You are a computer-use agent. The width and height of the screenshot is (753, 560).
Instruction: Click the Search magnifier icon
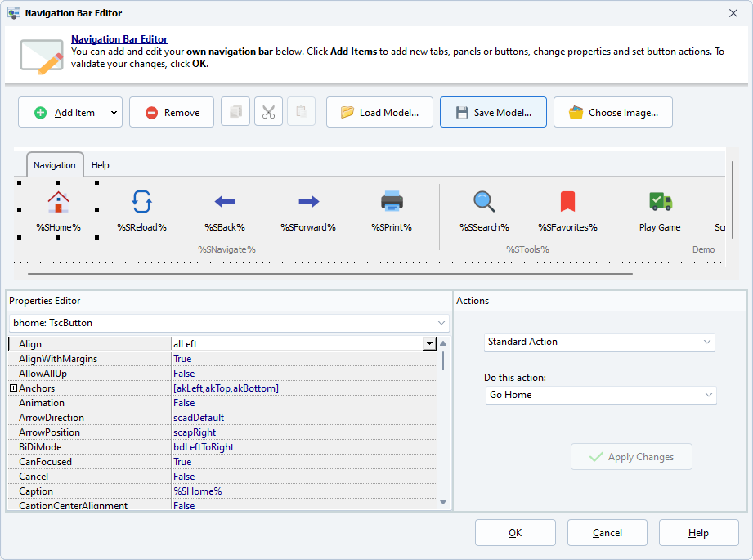pyautogui.click(x=484, y=201)
